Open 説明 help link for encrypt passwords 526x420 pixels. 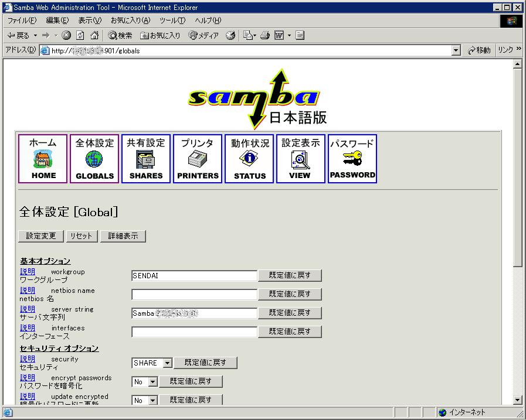(28, 378)
